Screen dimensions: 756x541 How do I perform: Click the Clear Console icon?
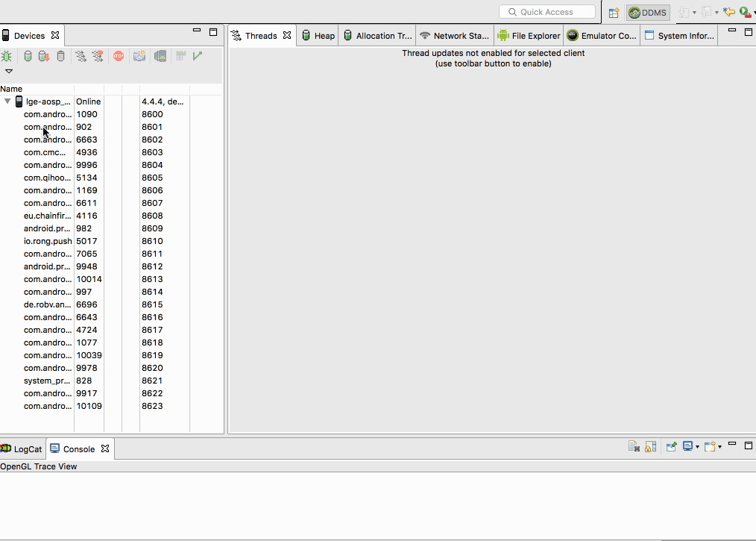click(634, 447)
